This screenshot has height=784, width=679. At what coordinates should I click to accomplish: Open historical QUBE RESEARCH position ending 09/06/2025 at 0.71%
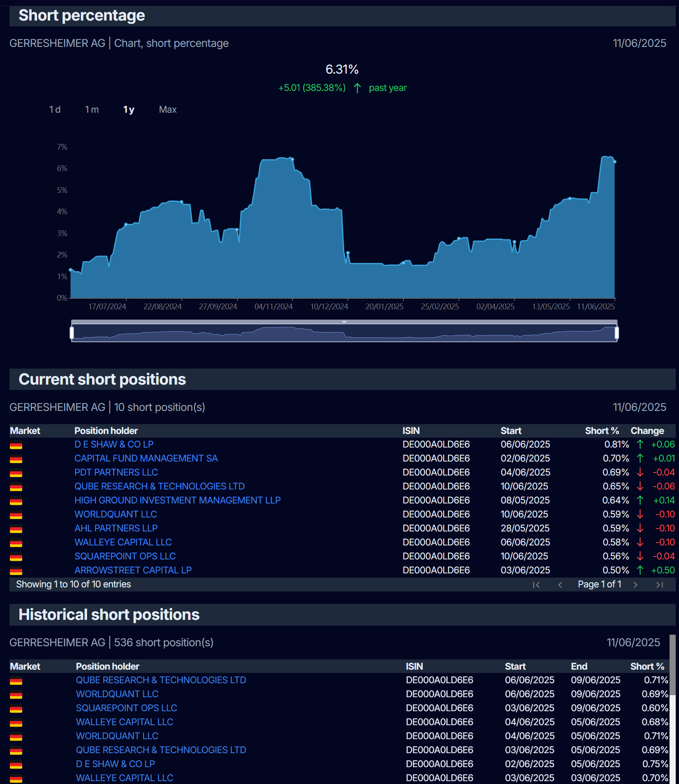click(161, 680)
